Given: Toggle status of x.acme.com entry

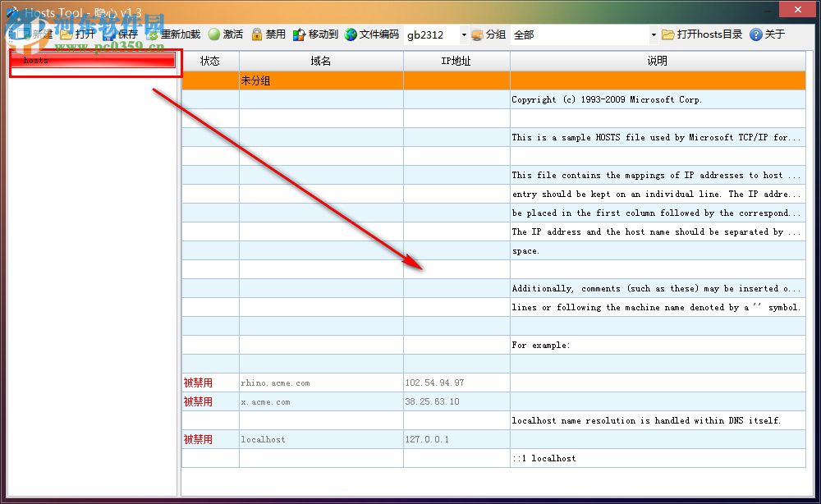Looking at the screenshot, I should coord(197,401).
